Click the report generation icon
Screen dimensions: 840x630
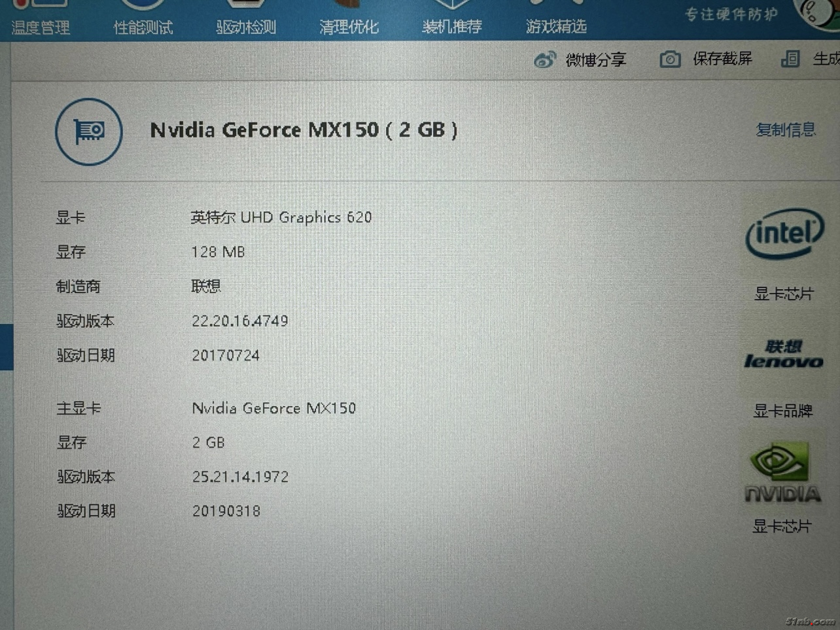[790, 60]
